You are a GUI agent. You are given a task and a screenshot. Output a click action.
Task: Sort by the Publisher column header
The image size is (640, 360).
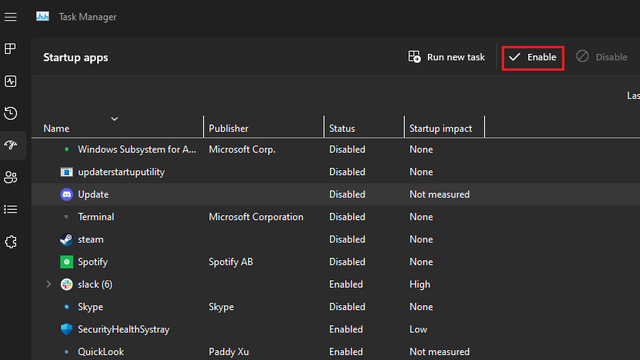pyautogui.click(x=229, y=129)
